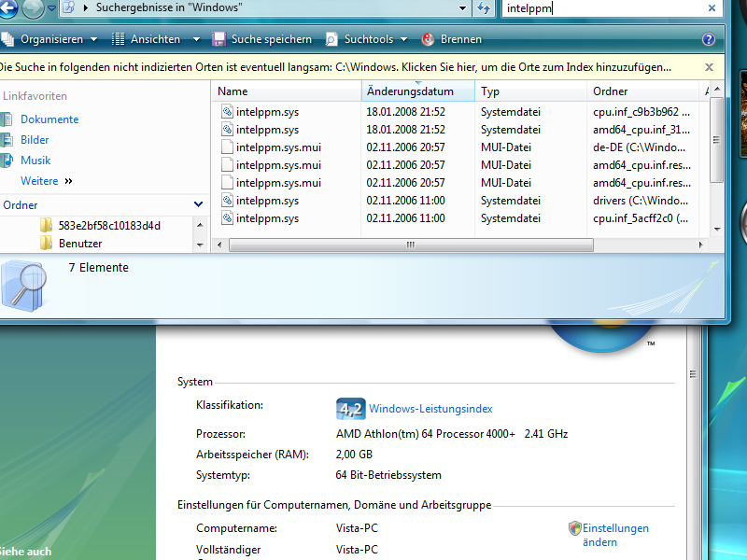747x560 pixels.
Task: Click the shield icon beside Einstellungen ändern
Action: click(x=575, y=528)
